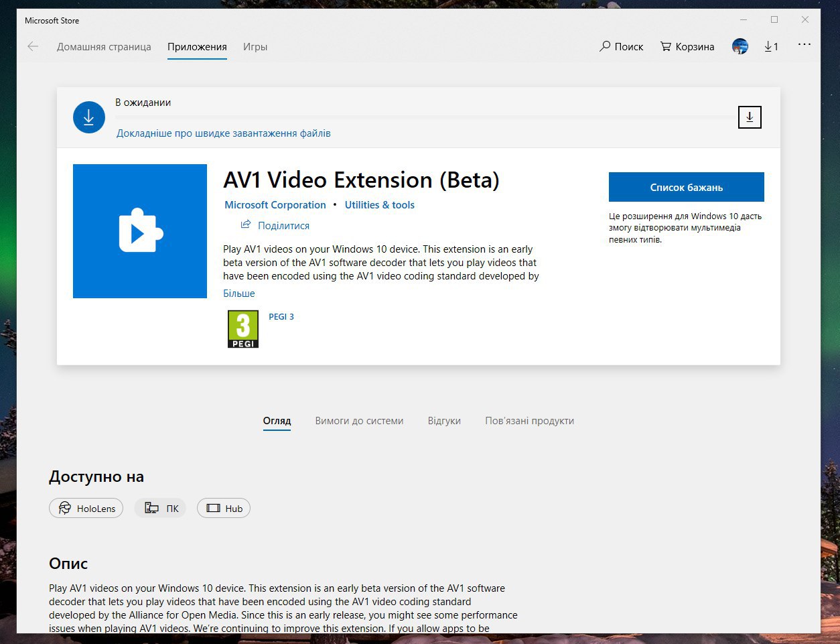The height and width of the screenshot is (644, 840).
Task: Click the В ожидании status text
Action: [143, 103]
